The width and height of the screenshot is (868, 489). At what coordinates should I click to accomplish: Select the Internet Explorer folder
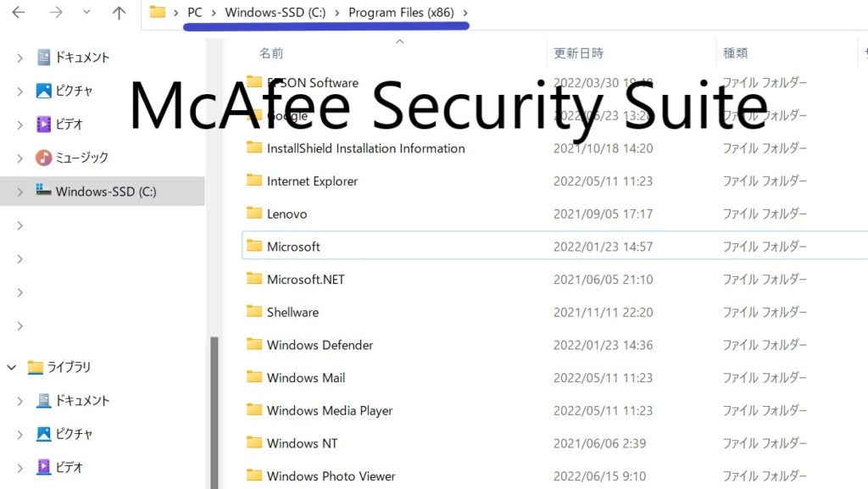(x=554, y=181)
